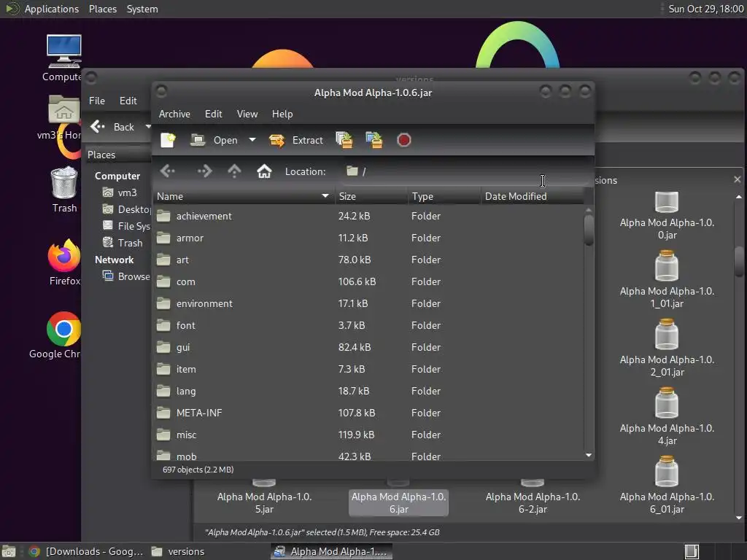Add files to archive toolbar icon
747x560 pixels.
pyautogui.click(x=344, y=140)
